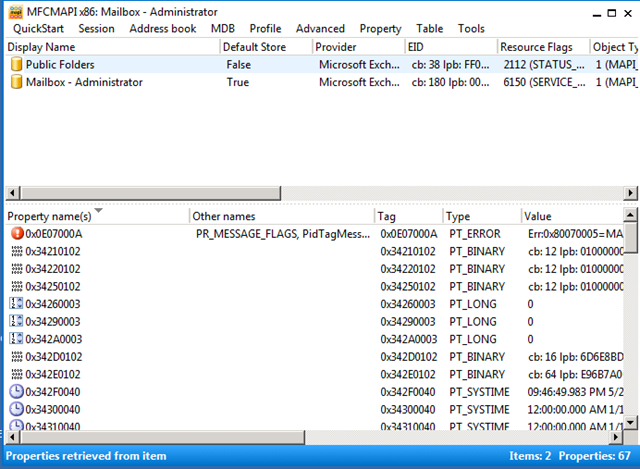Open the Session menu

(96, 29)
